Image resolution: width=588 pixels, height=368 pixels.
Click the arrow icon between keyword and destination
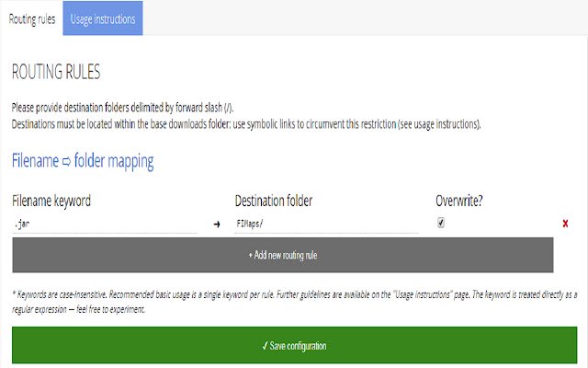tap(217, 224)
